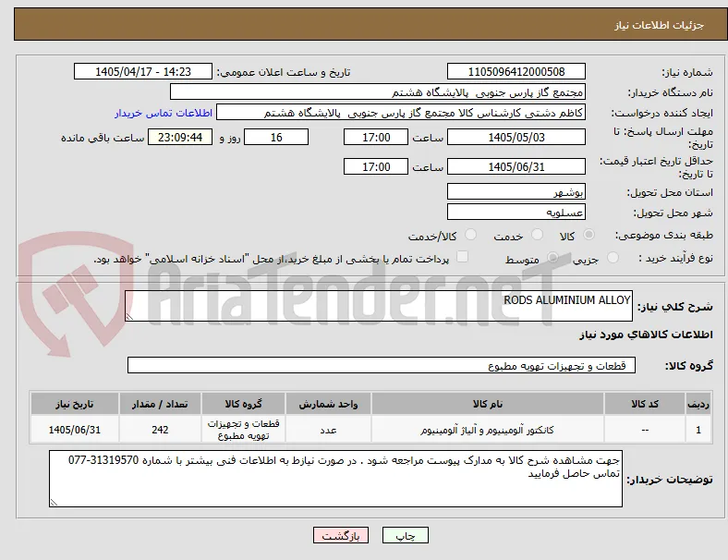Click the announcement date field 1405/04/17 - 14:23
The image size is (728, 560).
coord(143,71)
